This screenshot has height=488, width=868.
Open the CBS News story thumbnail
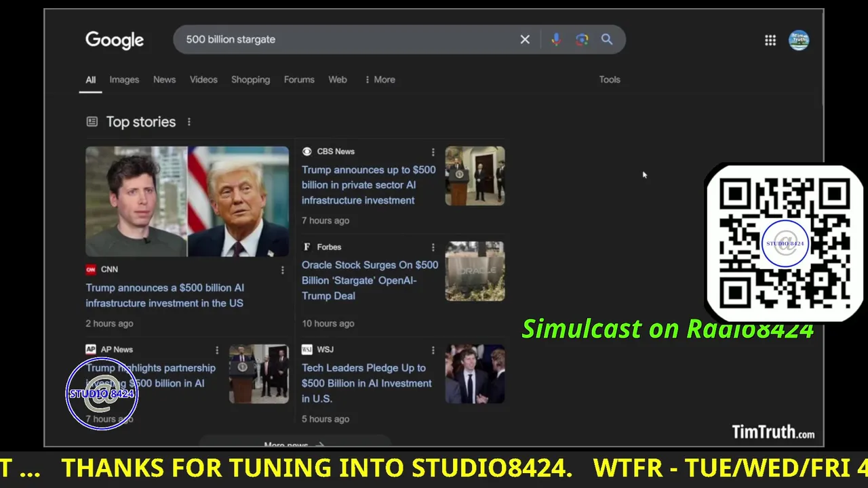(475, 176)
